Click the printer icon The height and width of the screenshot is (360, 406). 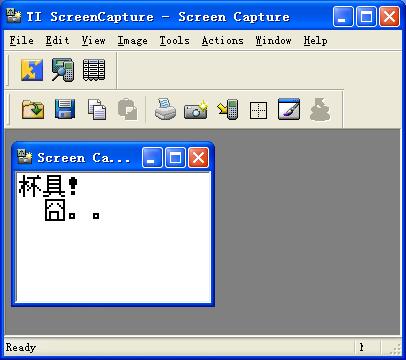pos(165,109)
